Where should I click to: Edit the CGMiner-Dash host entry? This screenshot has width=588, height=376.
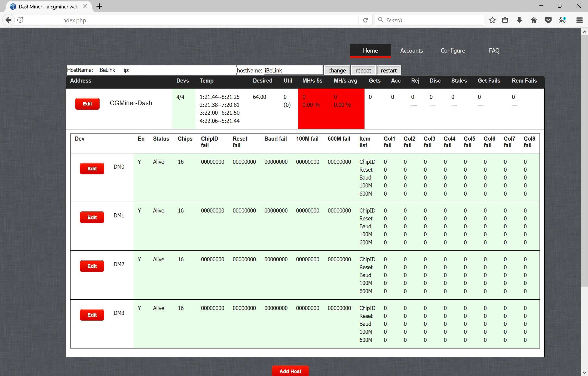[x=87, y=104]
